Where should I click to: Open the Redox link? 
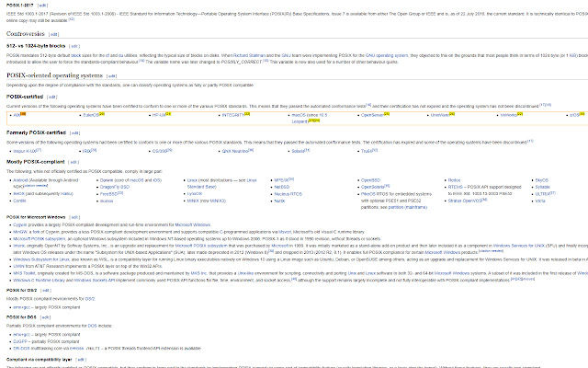point(454,180)
